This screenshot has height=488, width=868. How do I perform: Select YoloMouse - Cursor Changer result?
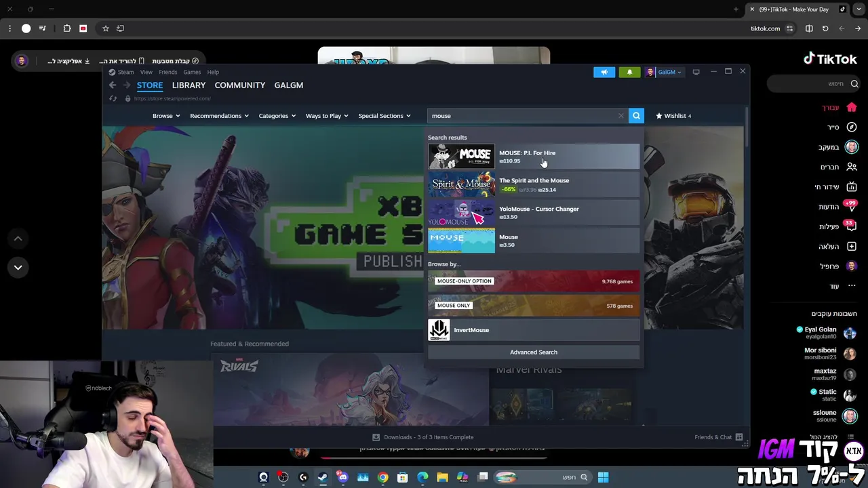pyautogui.click(x=534, y=213)
